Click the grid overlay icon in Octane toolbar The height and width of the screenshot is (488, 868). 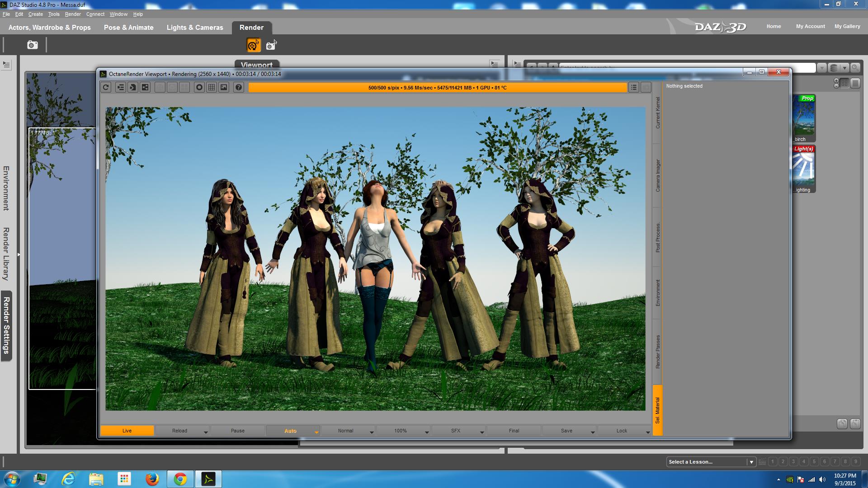pos(211,87)
